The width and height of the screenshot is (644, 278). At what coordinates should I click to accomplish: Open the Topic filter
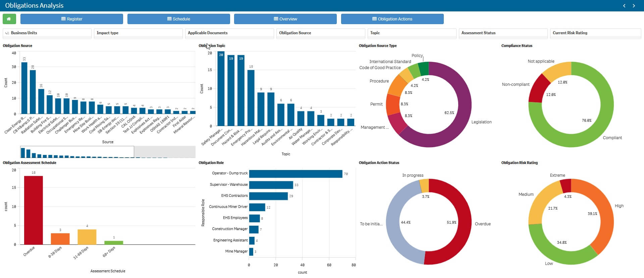pos(412,33)
